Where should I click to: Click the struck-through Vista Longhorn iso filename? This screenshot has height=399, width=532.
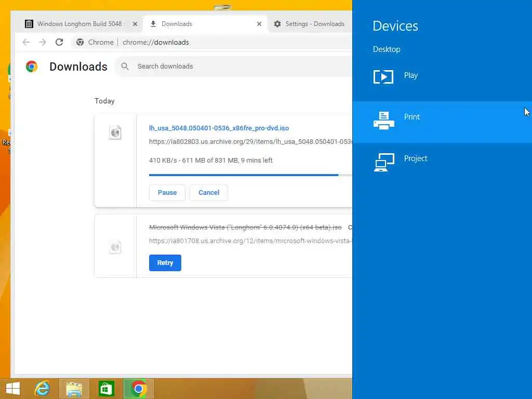[x=245, y=228]
